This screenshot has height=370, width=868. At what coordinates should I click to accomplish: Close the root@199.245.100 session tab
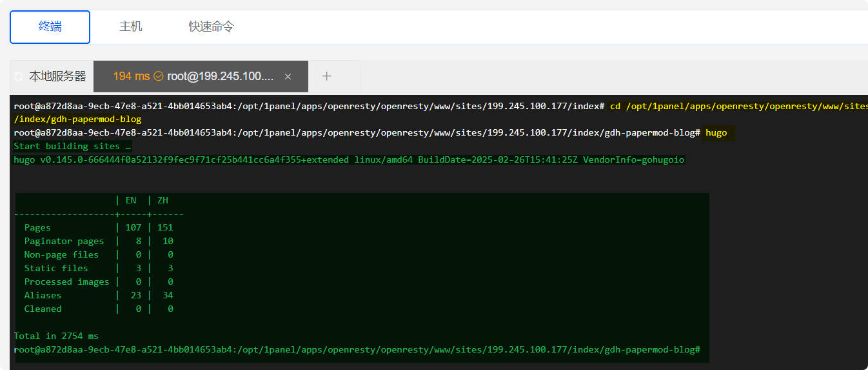pyautogui.click(x=288, y=76)
